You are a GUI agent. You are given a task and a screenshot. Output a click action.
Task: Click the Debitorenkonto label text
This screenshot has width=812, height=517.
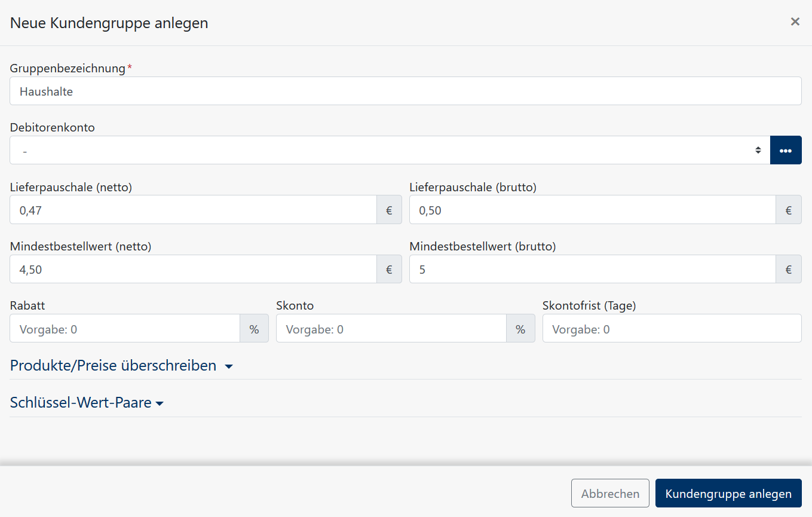53,127
